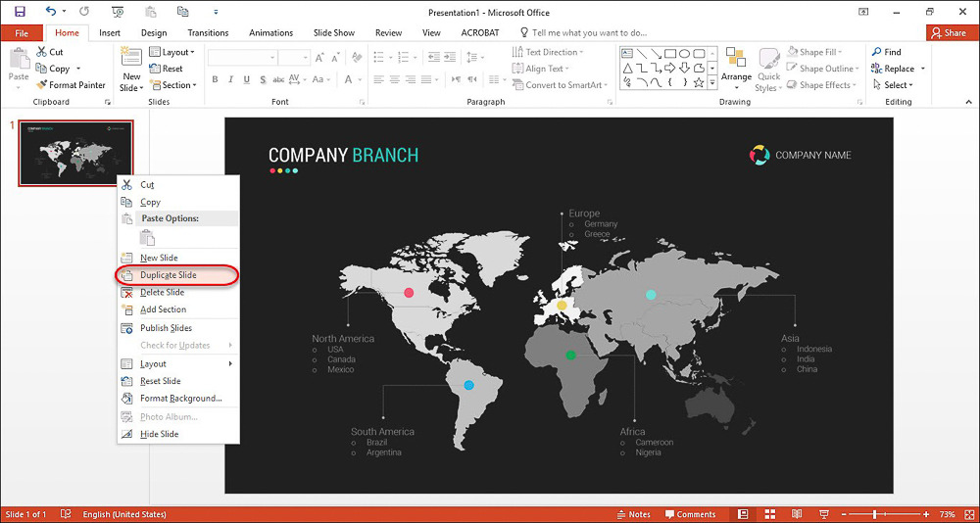Switch to the Slide Show tab
Image resolution: width=980 pixels, height=523 pixels.
[x=334, y=33]
